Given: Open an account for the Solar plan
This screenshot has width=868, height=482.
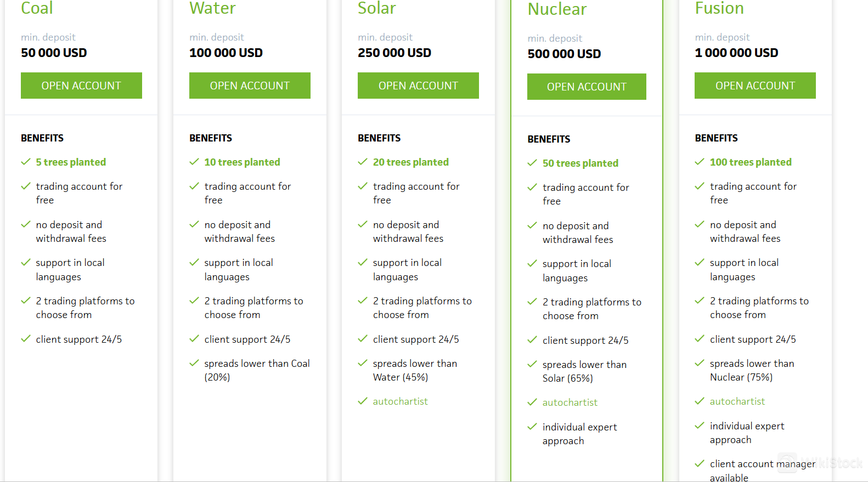Looking at the screenshot, I should tap(418, 86).
